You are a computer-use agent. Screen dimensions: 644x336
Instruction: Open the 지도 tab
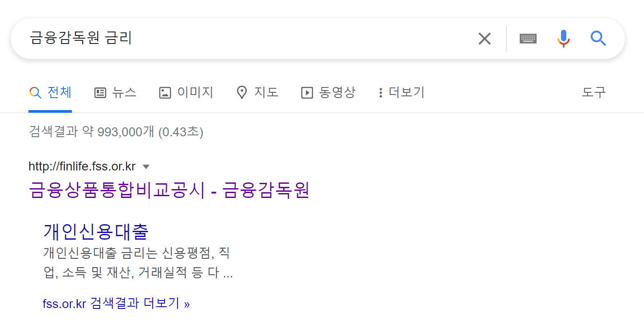coord(258,92)
